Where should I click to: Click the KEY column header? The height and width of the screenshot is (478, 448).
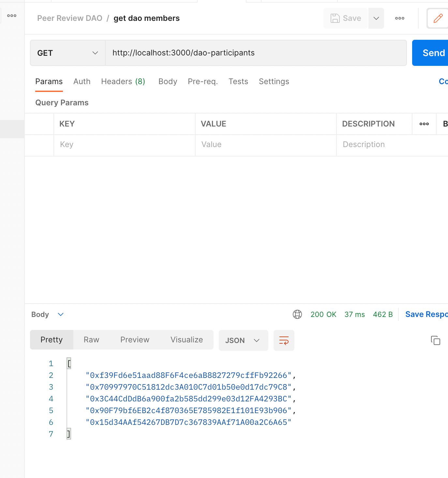67,124
